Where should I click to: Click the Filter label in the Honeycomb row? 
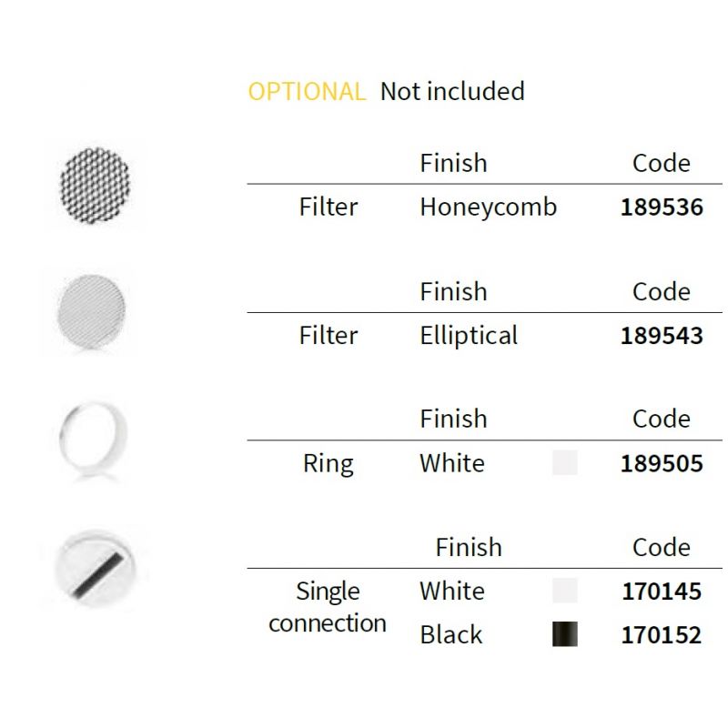(x=329, y=207)
